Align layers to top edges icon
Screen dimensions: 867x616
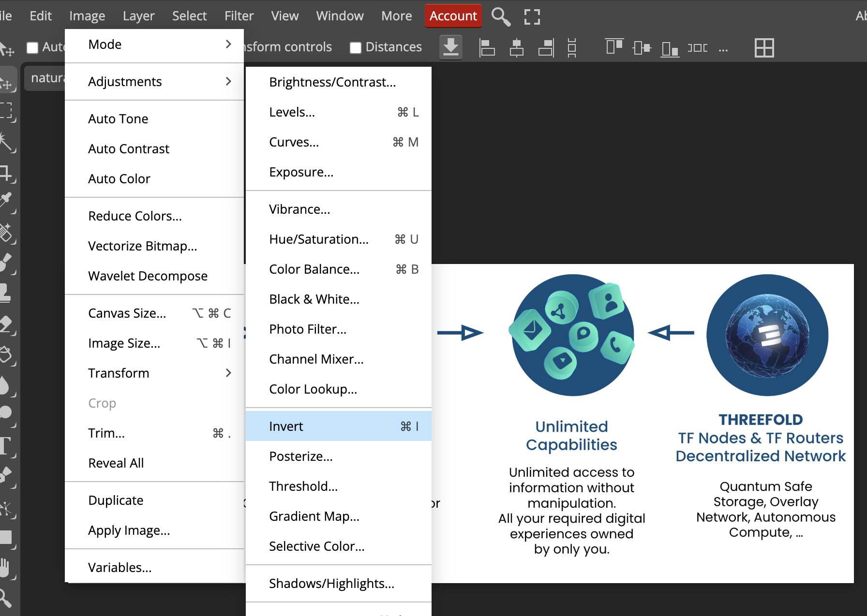(614, 47)
